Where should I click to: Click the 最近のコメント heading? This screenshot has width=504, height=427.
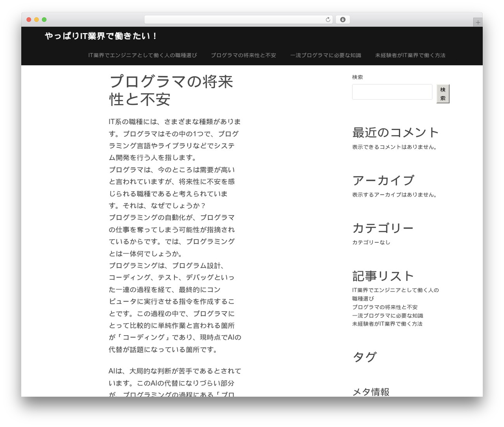[x=395, y=133]
